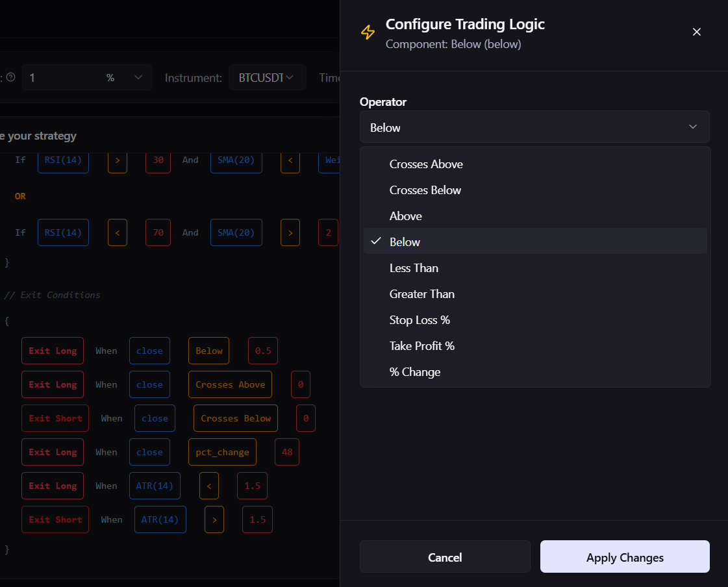Click Exit Short block beside Crosses Below

click(55, 418)
